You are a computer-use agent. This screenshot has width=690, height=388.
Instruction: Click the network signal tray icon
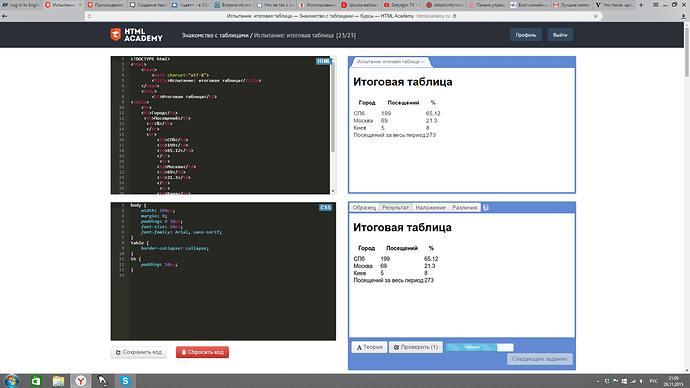pos(633,381)
